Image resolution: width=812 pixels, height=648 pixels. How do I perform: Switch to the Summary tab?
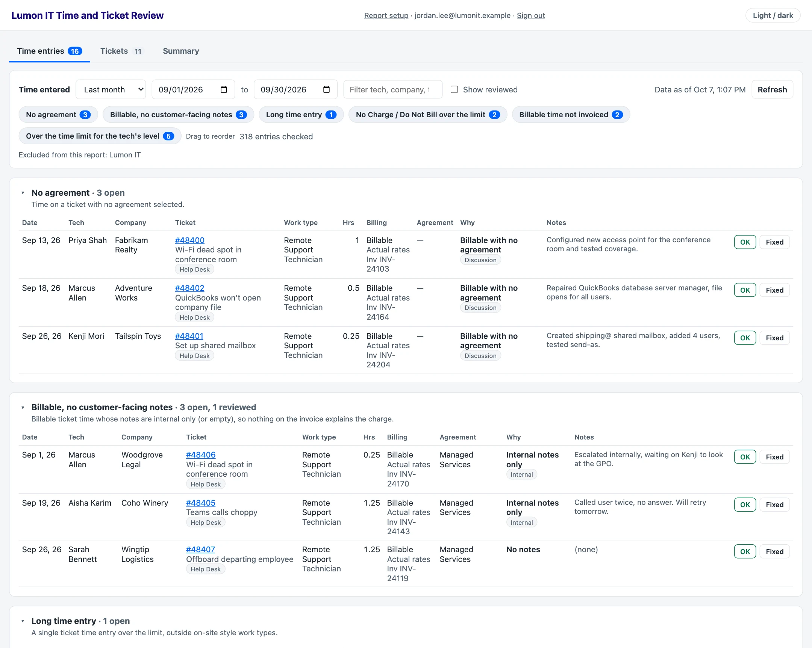[x=181, y=51]
